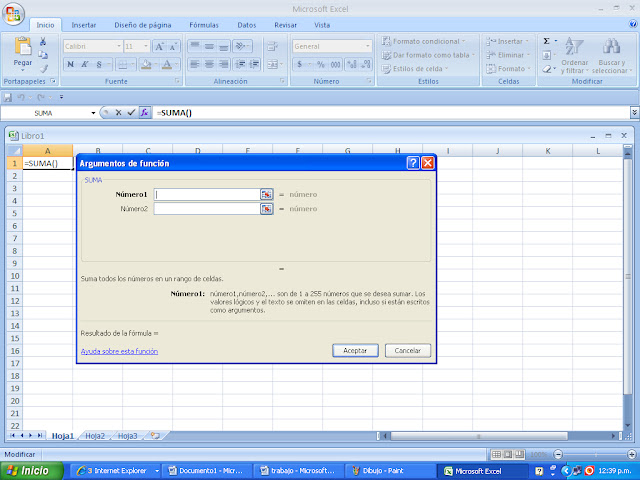This screenshot has height=480, width=640.
Task: Click the decrease decimals icon
Action: (366, 64)
